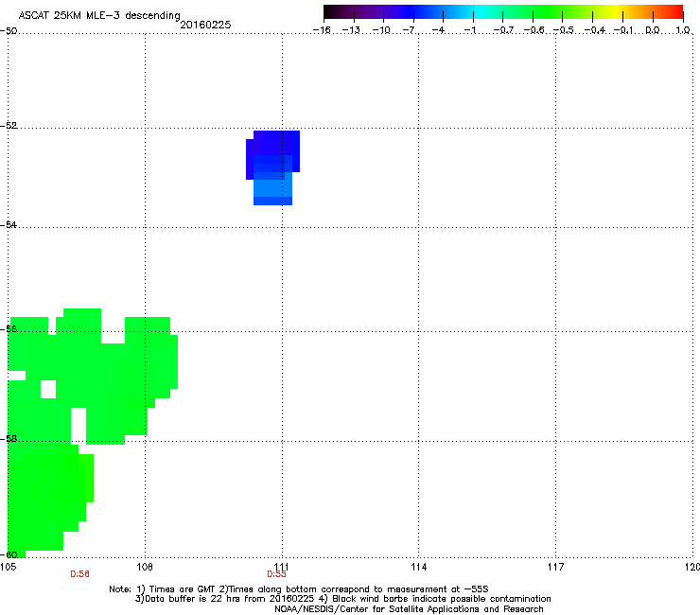This screenshot has height=615, width=700.
Task: Click the date label 20160225 under the title
Action: (205, 25)
